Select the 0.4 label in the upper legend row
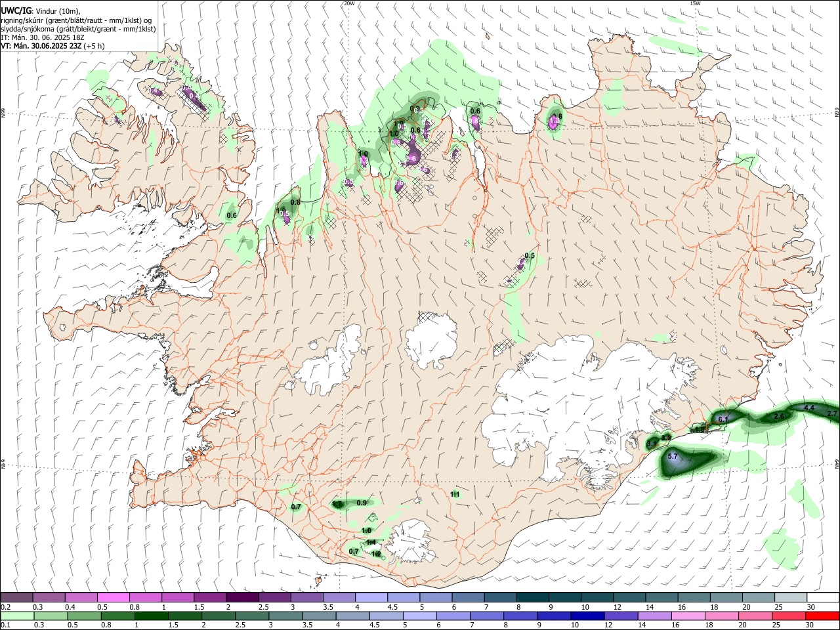Image resolution: width=840 pixels, height=630 pixels. 70,607
